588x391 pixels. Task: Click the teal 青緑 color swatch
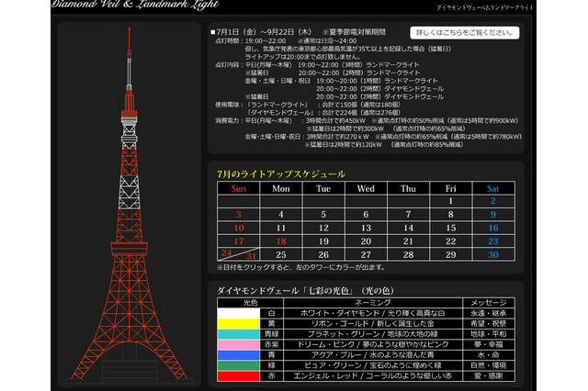pos(239,334)
